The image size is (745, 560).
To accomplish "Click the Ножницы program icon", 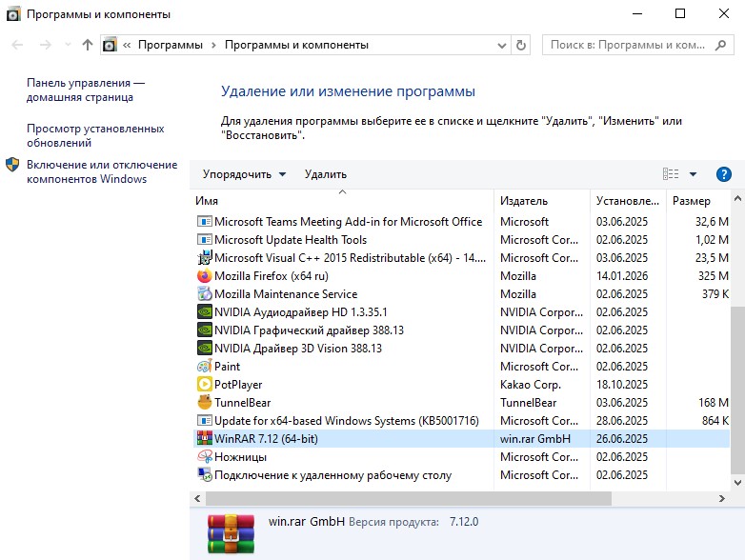I will tap(204, 457).
